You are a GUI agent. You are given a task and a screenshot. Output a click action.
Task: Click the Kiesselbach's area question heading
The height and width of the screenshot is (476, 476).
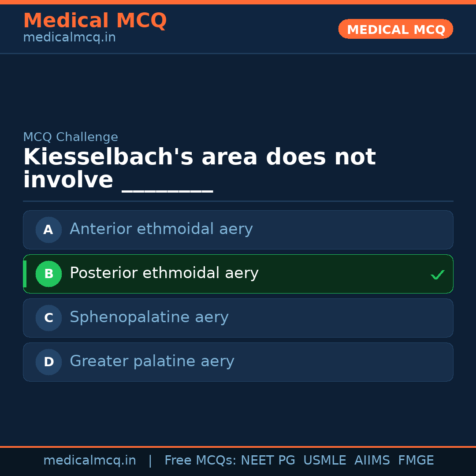click(x=199, y=157)
